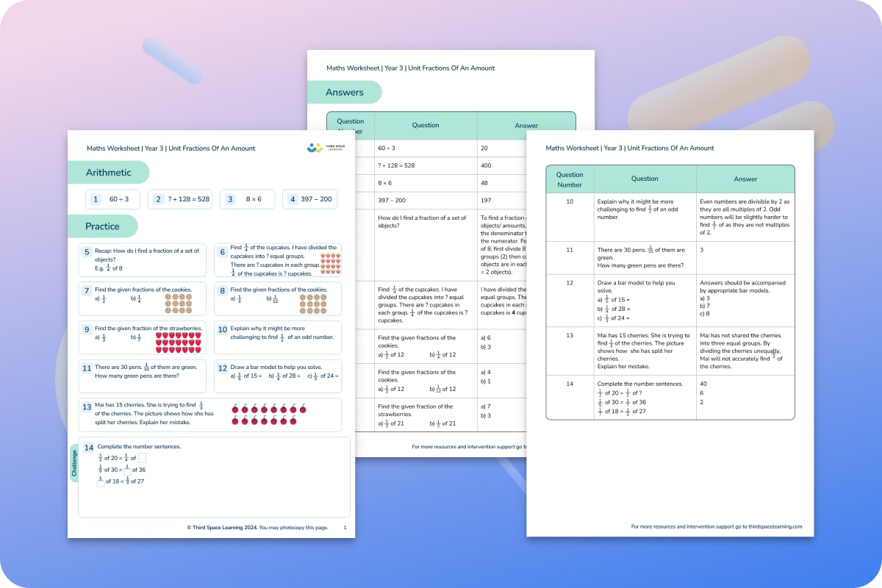Click the cherries picture in question 13
This screenshot has height=588, width=882.
coord(268,414)
